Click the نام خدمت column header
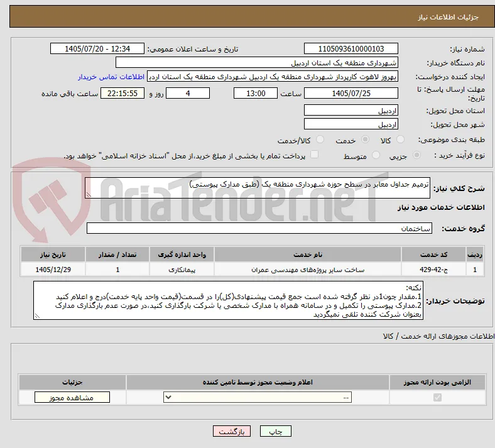The image size is (495, 448). [308, 254]
